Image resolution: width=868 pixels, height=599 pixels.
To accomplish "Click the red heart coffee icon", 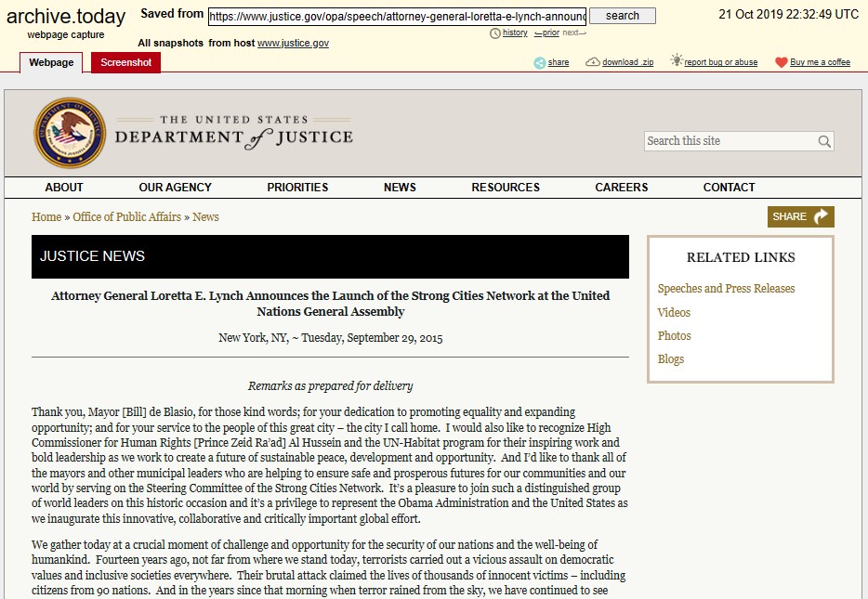I will coord(781,62).
